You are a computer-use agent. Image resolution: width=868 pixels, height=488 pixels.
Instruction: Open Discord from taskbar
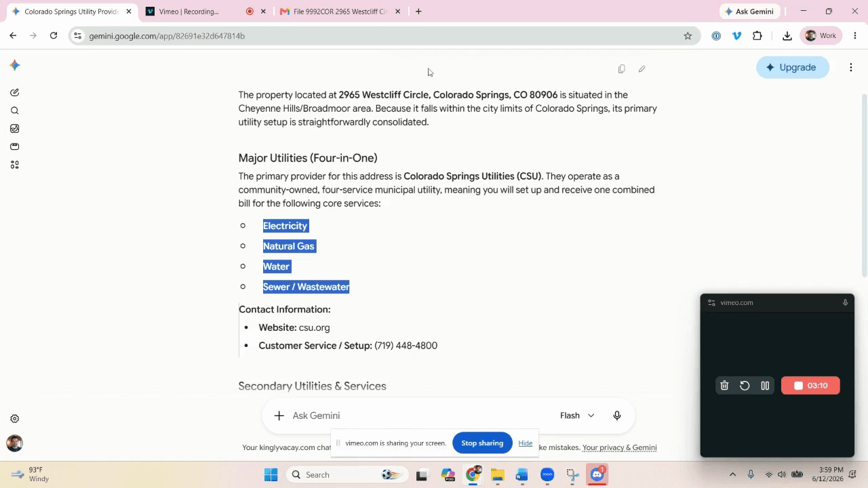597,475
